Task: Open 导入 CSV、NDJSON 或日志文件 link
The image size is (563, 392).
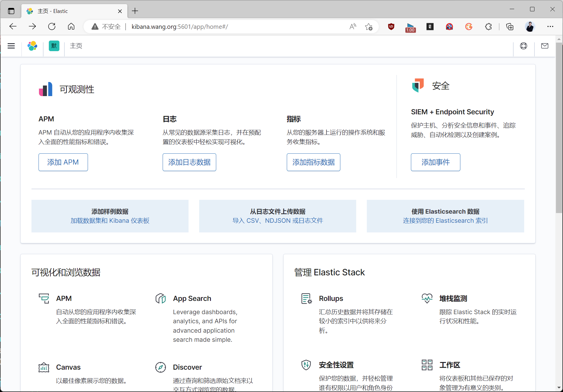Action: (278, 221)
